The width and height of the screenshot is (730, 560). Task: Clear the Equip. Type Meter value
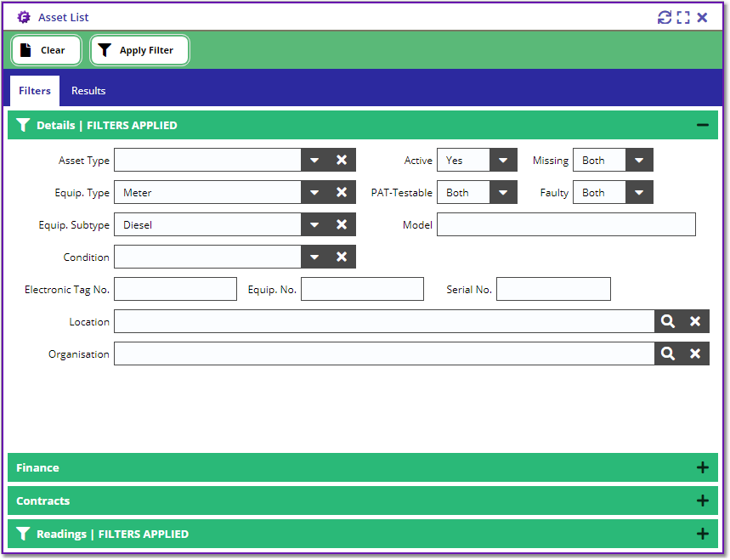[342, 192]
